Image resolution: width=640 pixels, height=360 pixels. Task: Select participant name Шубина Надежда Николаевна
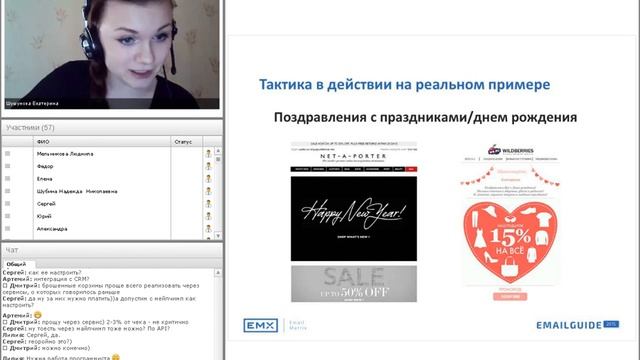77,191
